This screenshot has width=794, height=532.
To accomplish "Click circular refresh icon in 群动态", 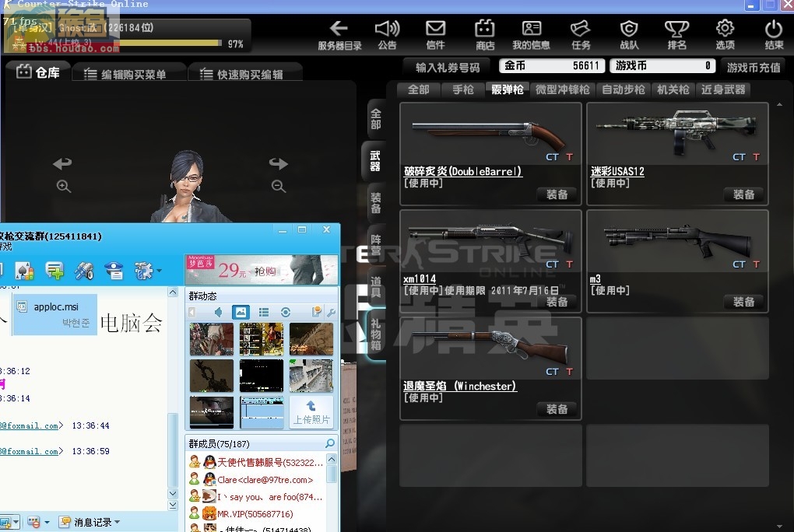I will 286,313.
